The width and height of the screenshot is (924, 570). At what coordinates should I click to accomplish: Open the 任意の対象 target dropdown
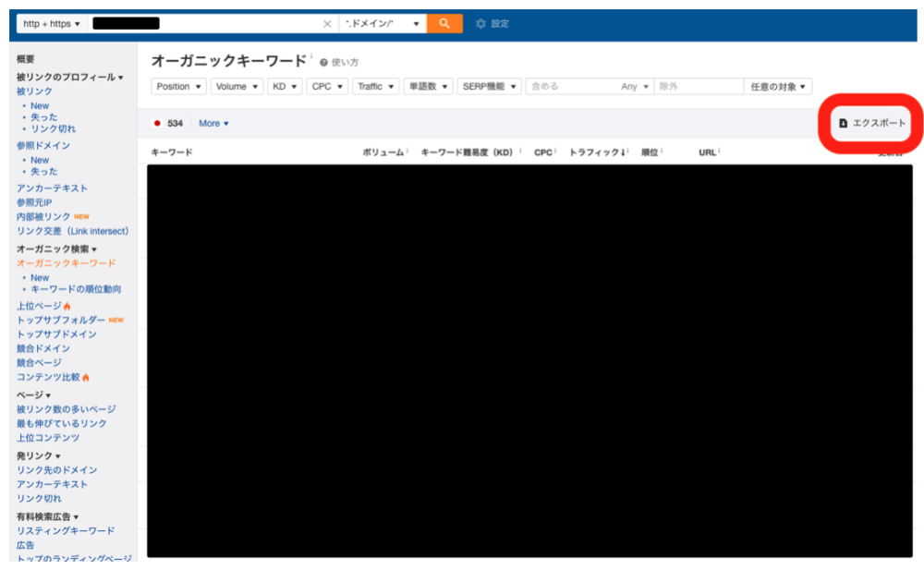coord(778,87)
